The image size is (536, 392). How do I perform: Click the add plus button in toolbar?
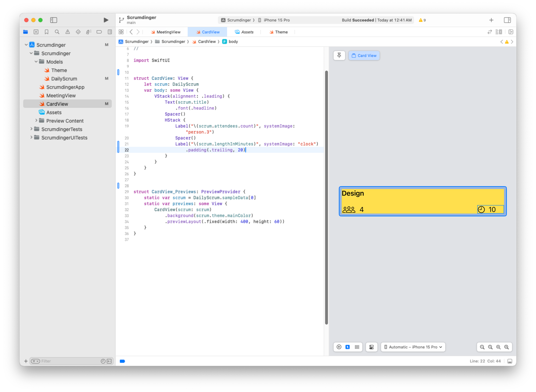[491, 20]
